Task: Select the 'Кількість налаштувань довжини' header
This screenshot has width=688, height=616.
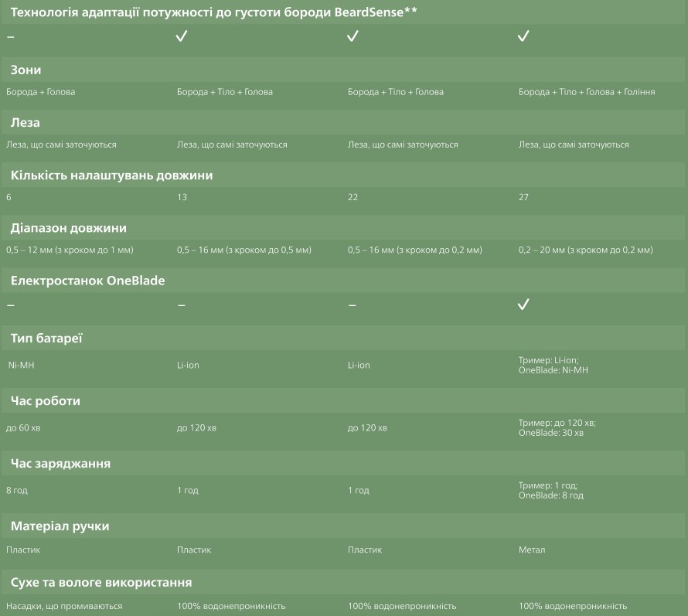Action: pos(111,175)
